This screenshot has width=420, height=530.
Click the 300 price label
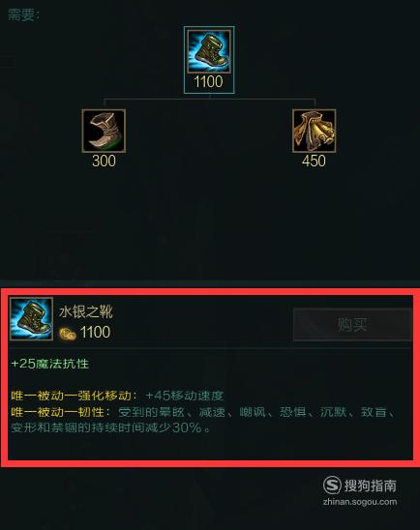(104, 161)
